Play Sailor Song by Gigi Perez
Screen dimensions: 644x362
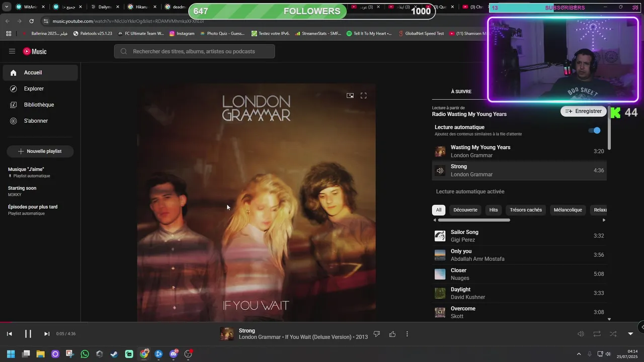[x=519, y=236]
